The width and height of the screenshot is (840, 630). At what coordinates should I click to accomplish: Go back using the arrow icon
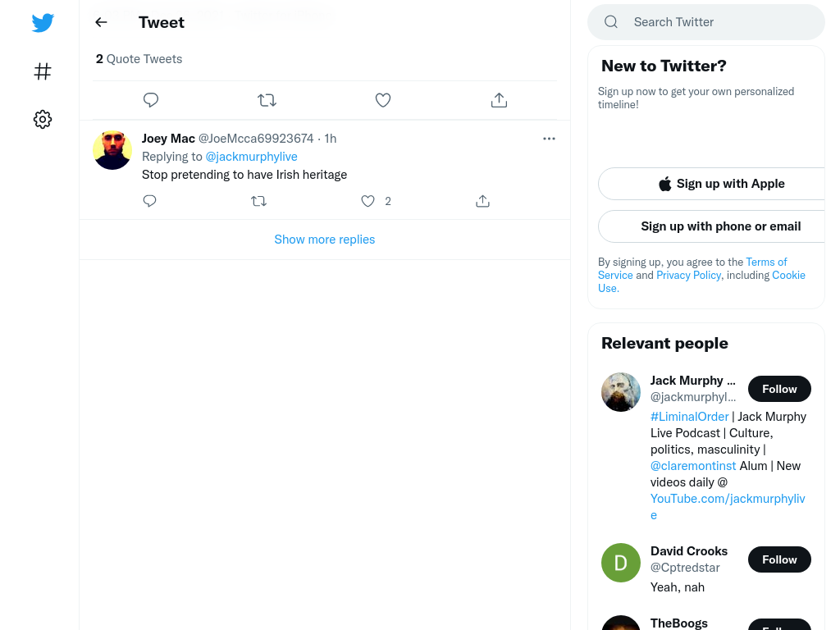coord(101,22)
